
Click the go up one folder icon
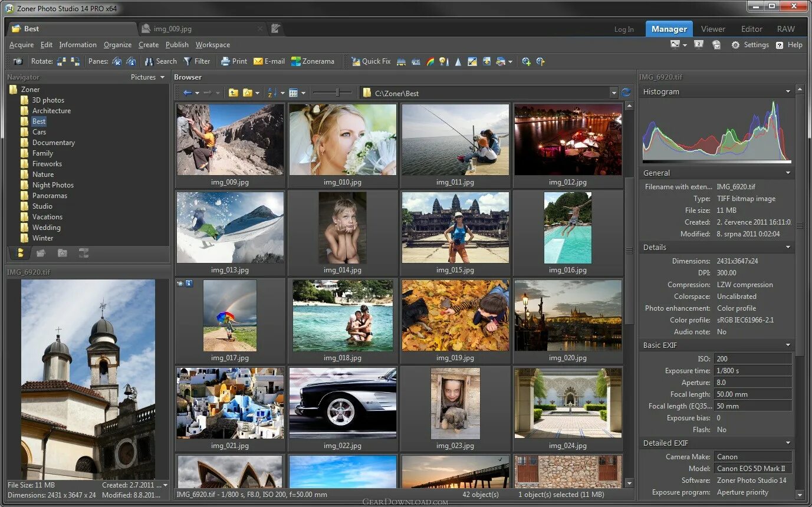[234, 93]
